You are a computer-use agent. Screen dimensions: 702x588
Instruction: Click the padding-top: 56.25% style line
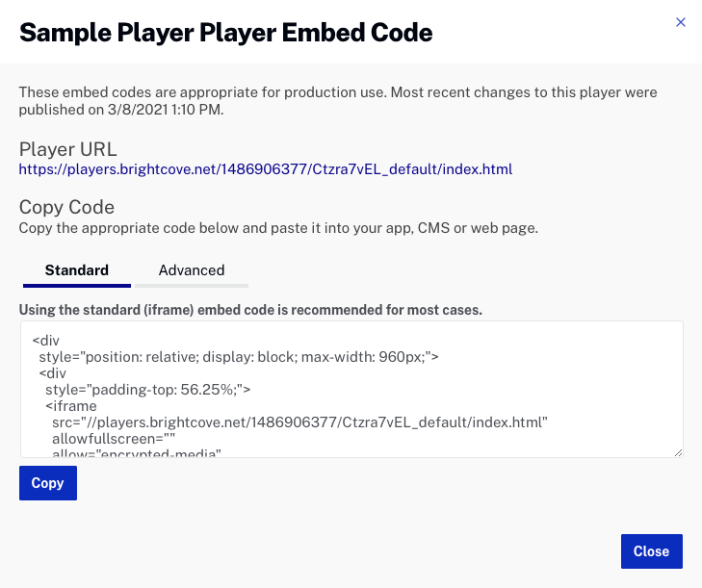(147, 390)
